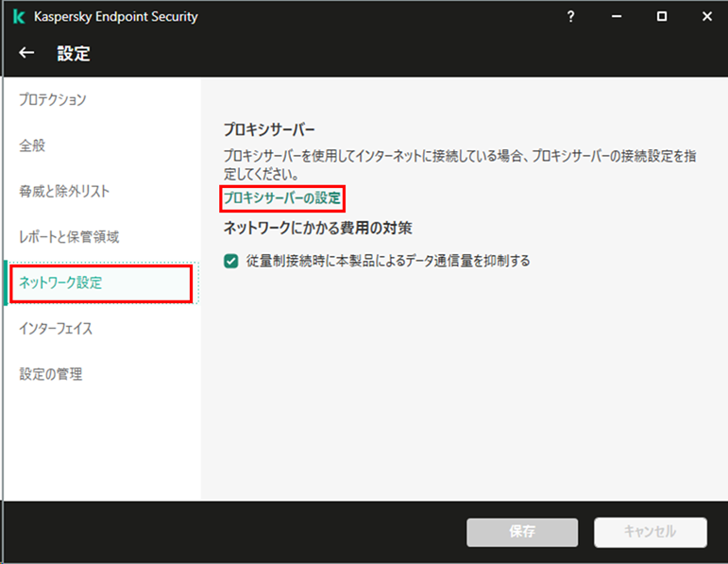Image resolution: width=728 pixels, height=564 pixels.
Task: Click the back arrow next to 設定
Action: point(26,53)
